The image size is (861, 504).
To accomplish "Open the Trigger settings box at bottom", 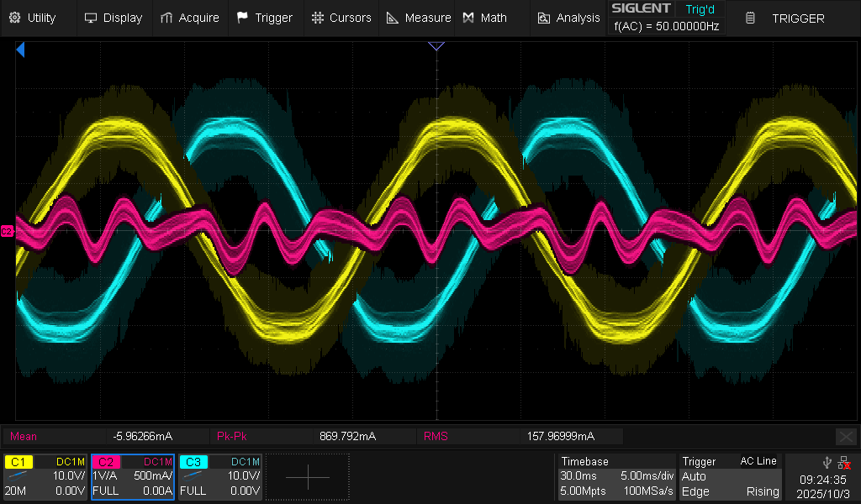I will pyautogui.click(x=730, y=476).
